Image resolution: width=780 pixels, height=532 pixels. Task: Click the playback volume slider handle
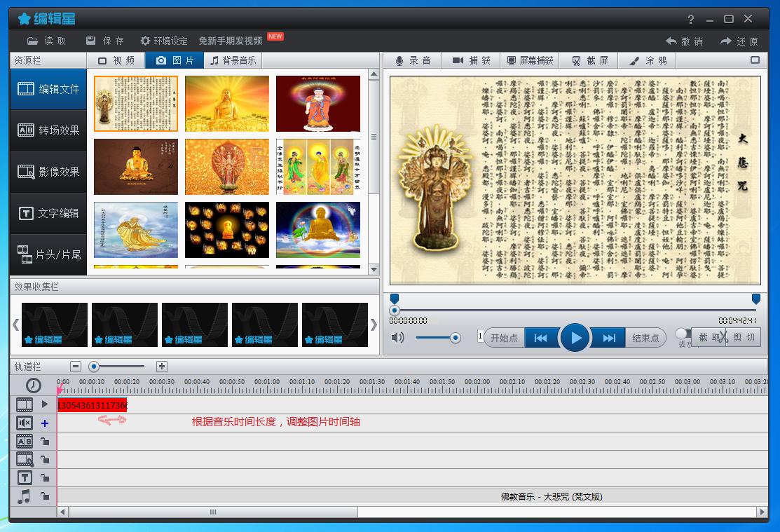point(456,338)
